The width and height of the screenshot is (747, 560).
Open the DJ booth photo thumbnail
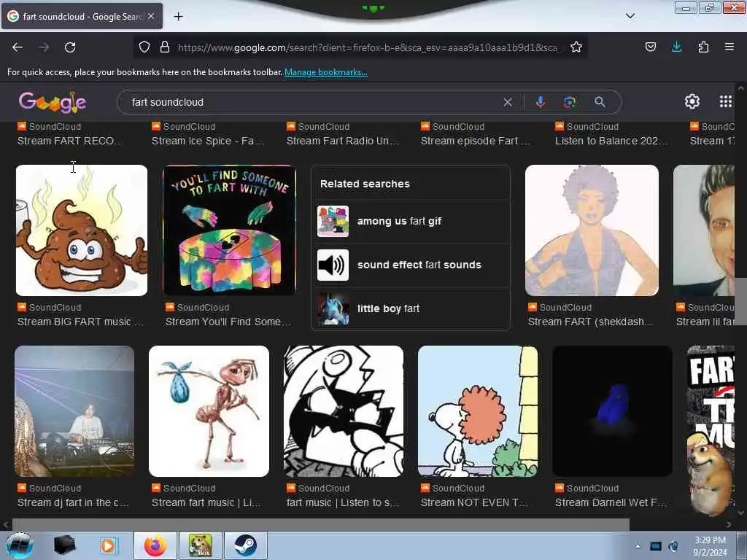point(74,411)
